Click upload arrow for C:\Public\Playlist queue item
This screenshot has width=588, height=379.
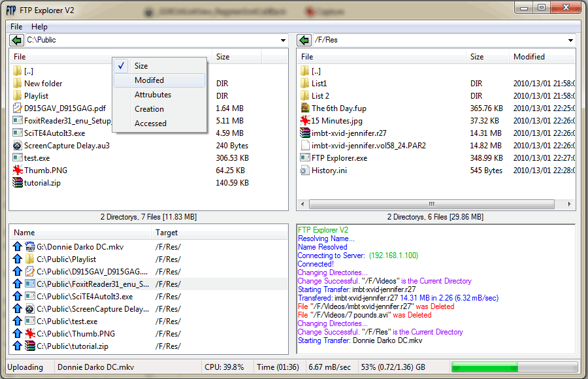click(17, 259)
